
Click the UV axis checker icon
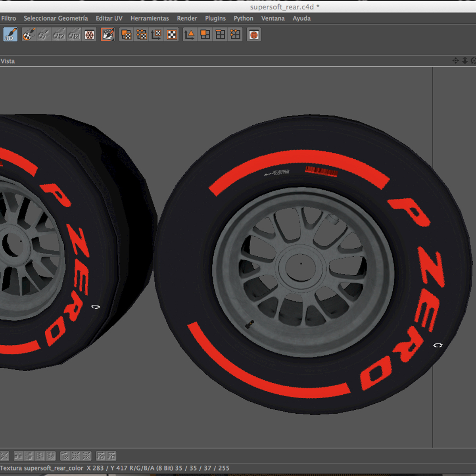157,35
